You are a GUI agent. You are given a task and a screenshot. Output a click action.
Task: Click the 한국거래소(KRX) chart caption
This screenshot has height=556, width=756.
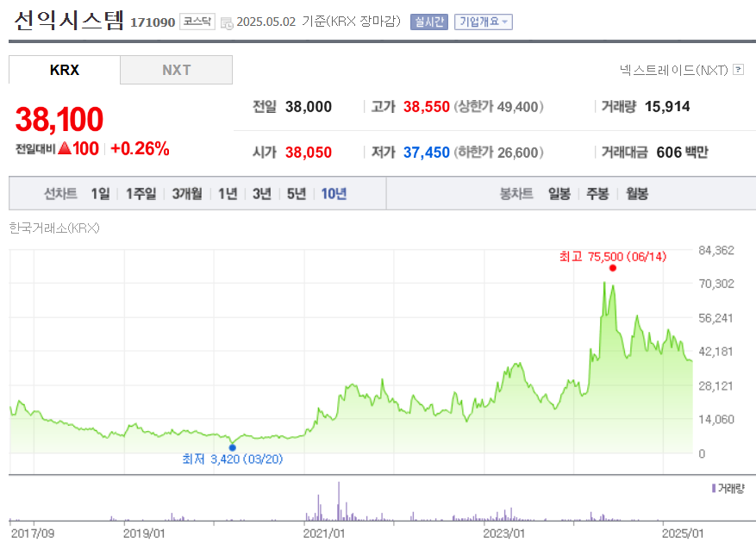(x=54, y=228)
